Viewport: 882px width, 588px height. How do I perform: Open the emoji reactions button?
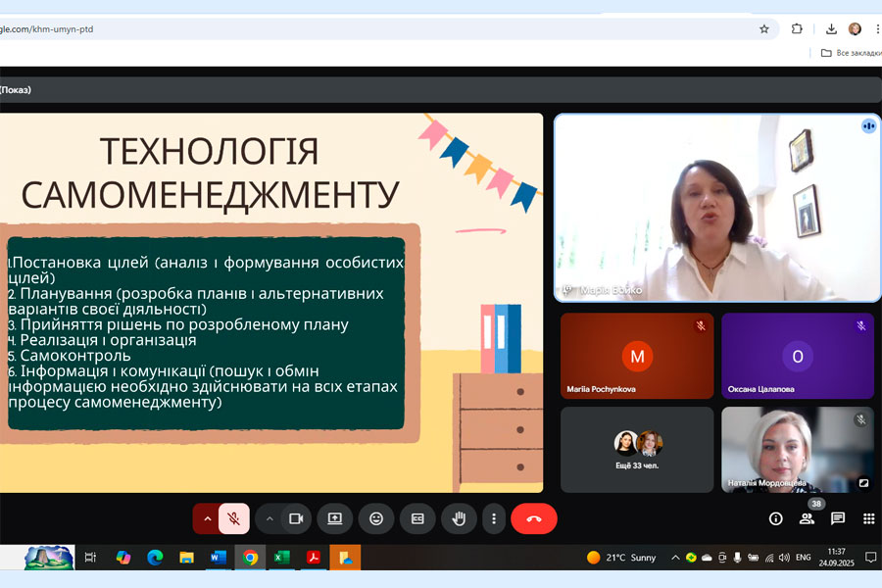click(376, 518)
